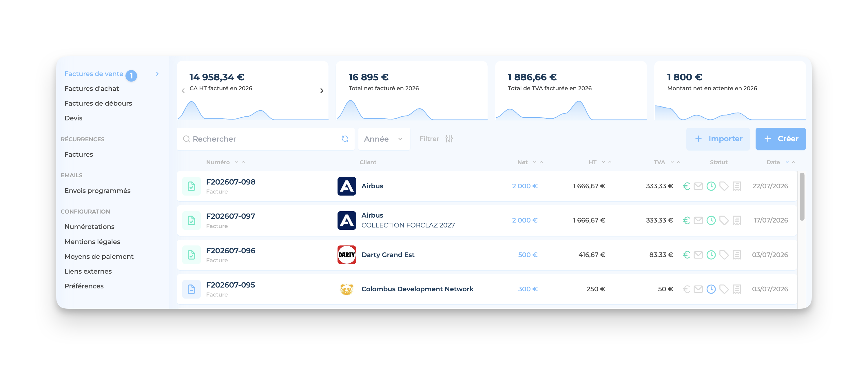Click the invoice list vertical scrollbar
This screenshot has width=868, height=365.
802,197
